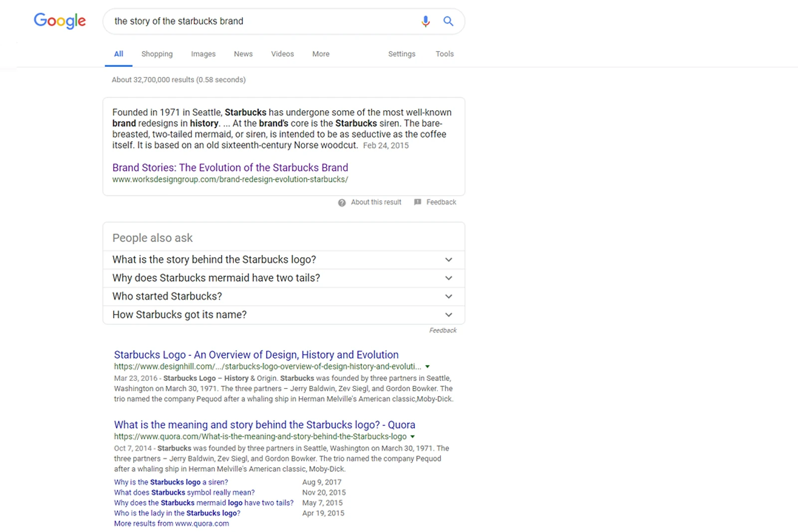Open search Tools
This screenshot has width=798, height=532.
click(445, 54)
